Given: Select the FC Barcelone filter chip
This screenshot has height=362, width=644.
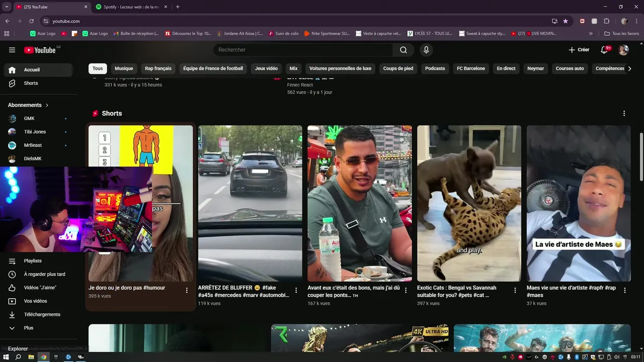Looking at the screenshot, I should (471, 68).
